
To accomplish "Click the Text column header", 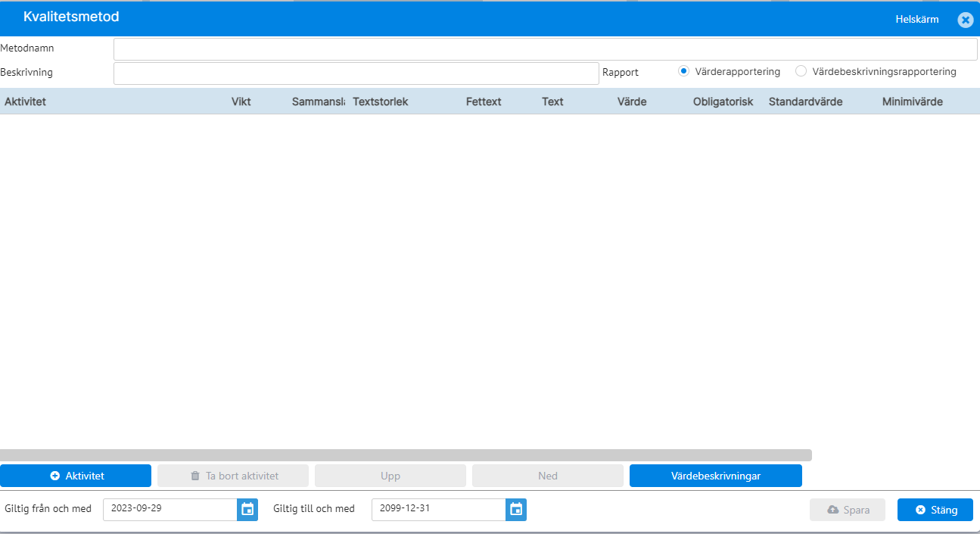I will pyautogui.click(x=552, y=101).
